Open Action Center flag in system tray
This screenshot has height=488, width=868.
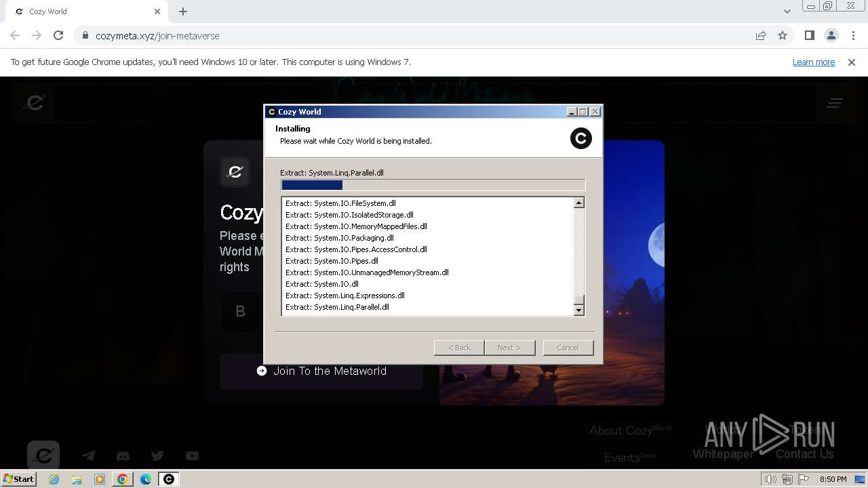804,479
